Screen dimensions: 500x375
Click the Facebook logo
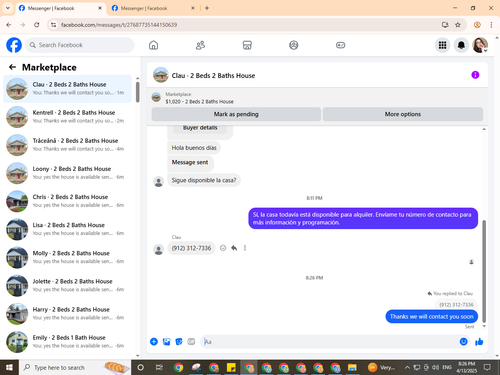(x=14, y=45)
